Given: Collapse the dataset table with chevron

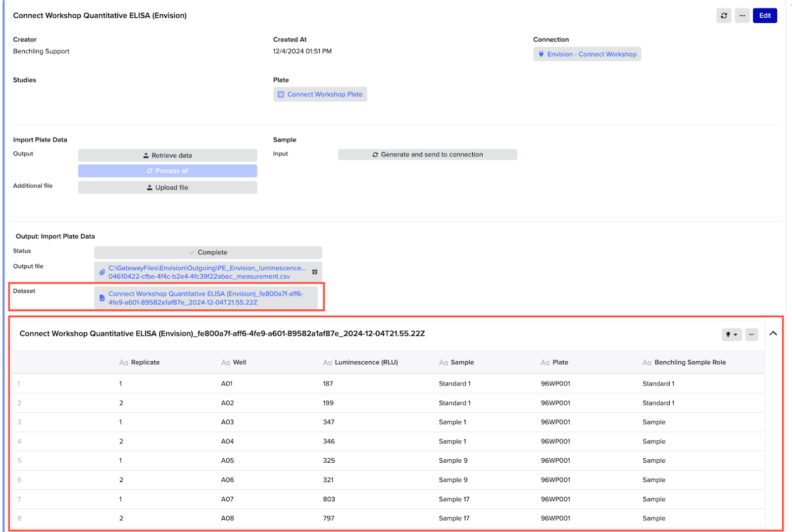Looking at the screenshot, I should (x=773, y=334).
